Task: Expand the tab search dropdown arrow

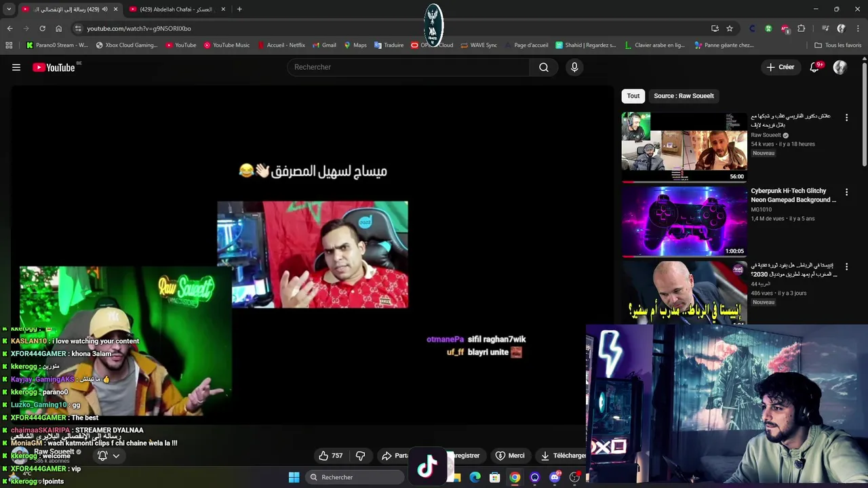Action: (9, 9)
